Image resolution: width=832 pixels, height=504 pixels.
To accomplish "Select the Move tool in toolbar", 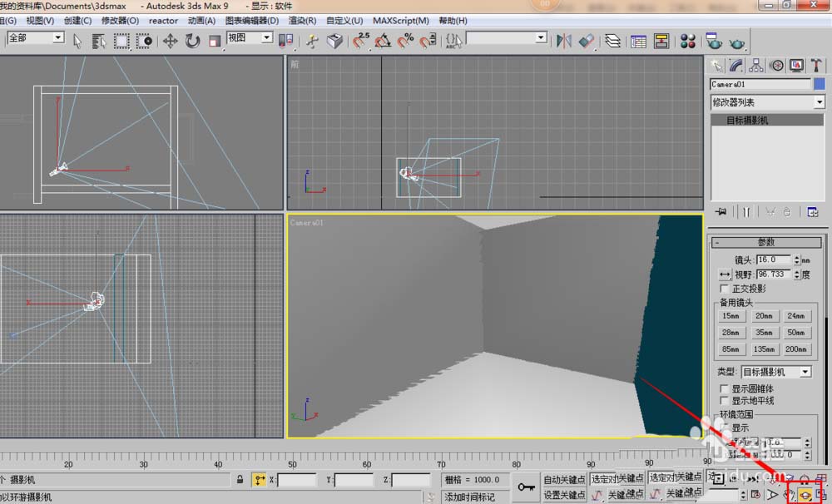I will pyautogui.click(x=171, y=41).
